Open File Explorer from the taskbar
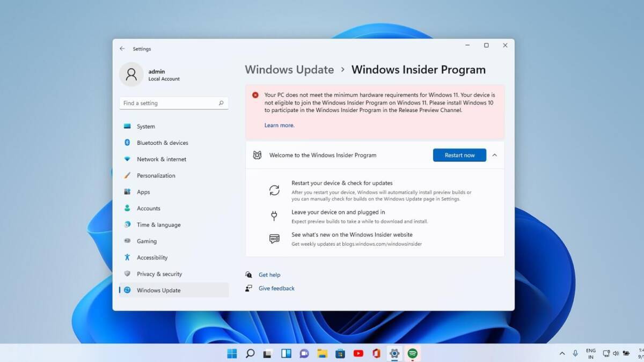The width and height of the screenshot is (644, 362). (x=322, y=353)
